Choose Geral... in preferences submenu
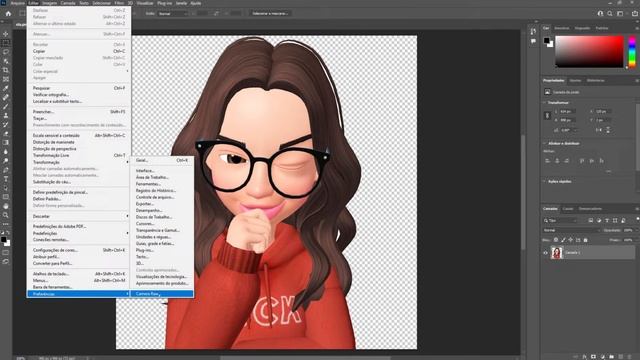Screen dimensions: 640x360 coord(162,160)
